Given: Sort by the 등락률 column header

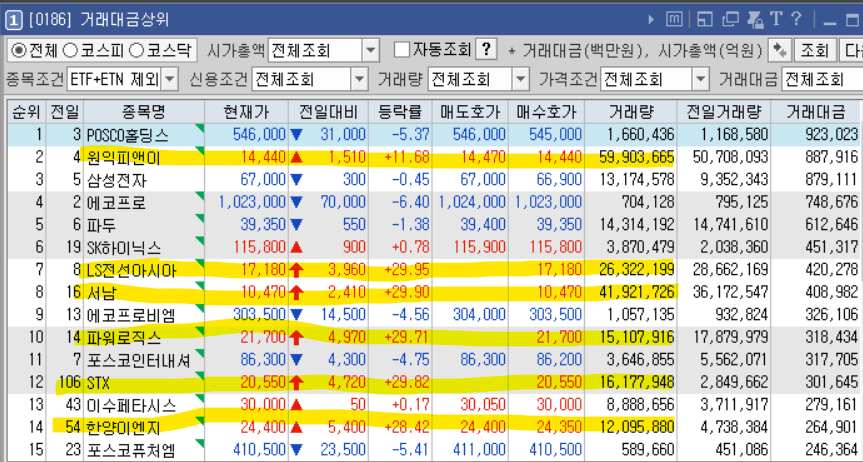Looking at the screenshot, I should point(400,112).
